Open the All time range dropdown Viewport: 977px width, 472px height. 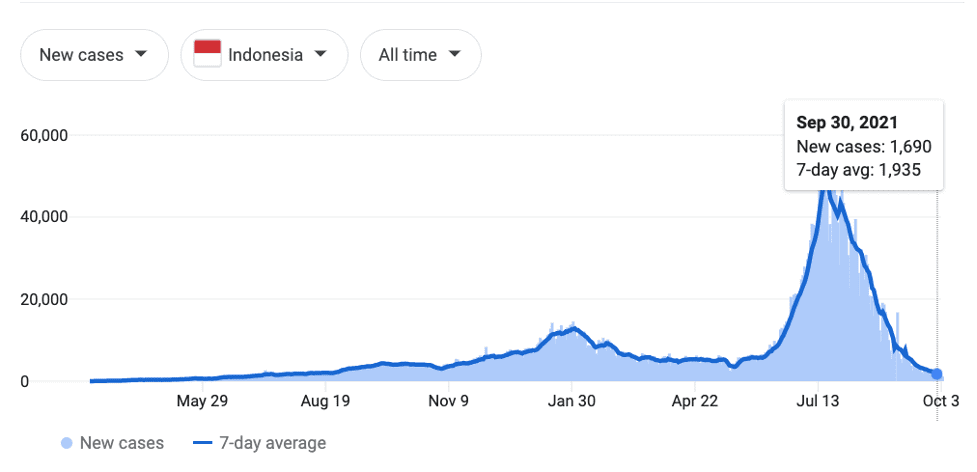pos(421,55)
